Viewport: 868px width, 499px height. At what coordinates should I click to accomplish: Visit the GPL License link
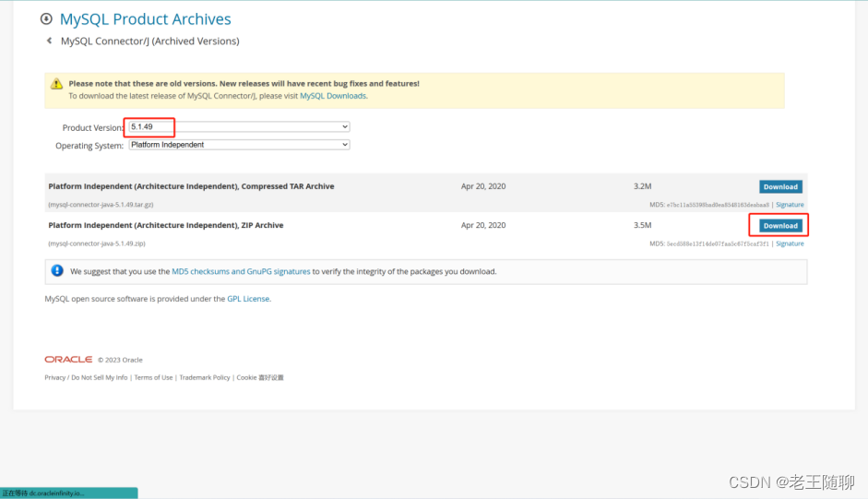point(248,299)
